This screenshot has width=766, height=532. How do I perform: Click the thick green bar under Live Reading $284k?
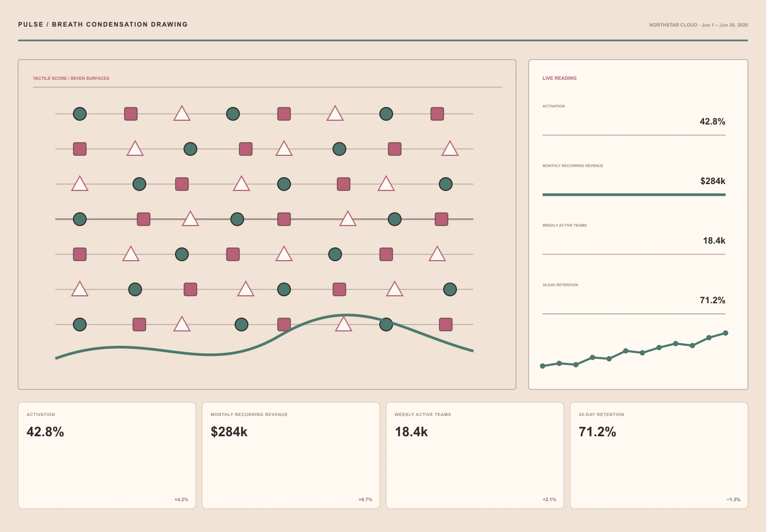point(634,195)
